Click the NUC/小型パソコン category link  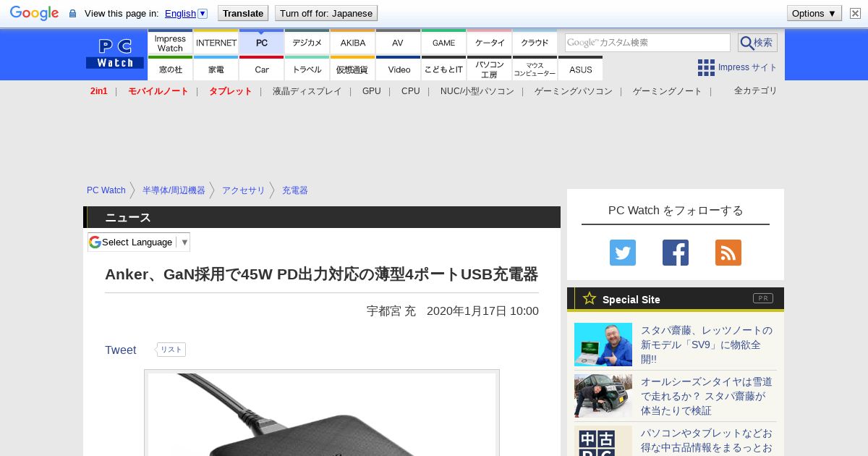477,91
